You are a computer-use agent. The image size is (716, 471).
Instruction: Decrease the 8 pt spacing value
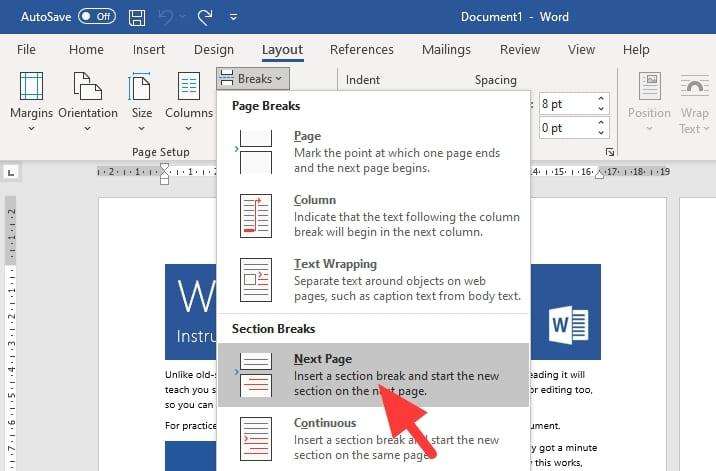pos(601,109)
